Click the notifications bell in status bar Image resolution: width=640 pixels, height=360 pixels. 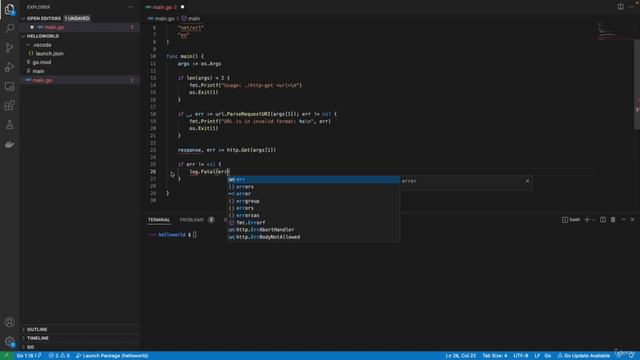pos(632,356)
